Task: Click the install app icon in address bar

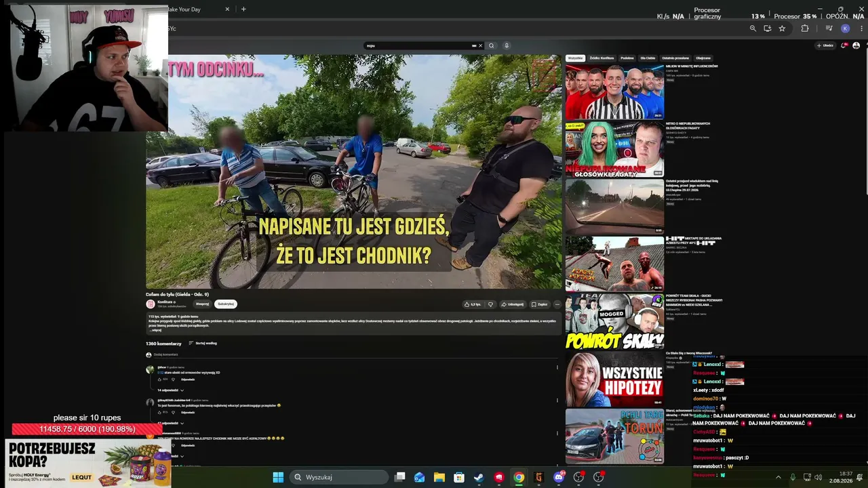Action: [767, 28]
